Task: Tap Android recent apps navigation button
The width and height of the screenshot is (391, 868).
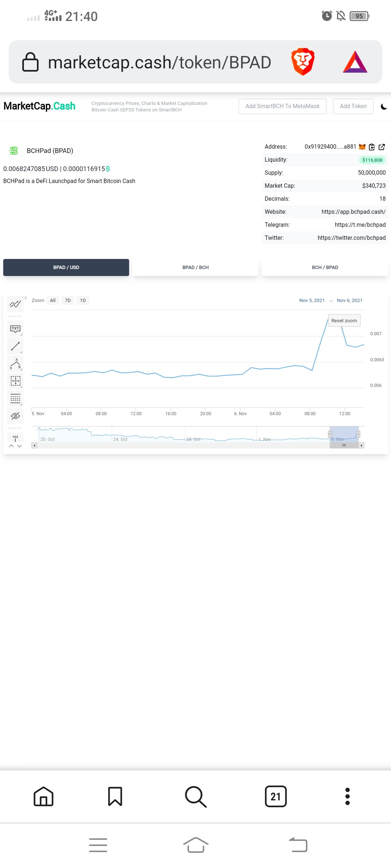Action: (98, 845)
